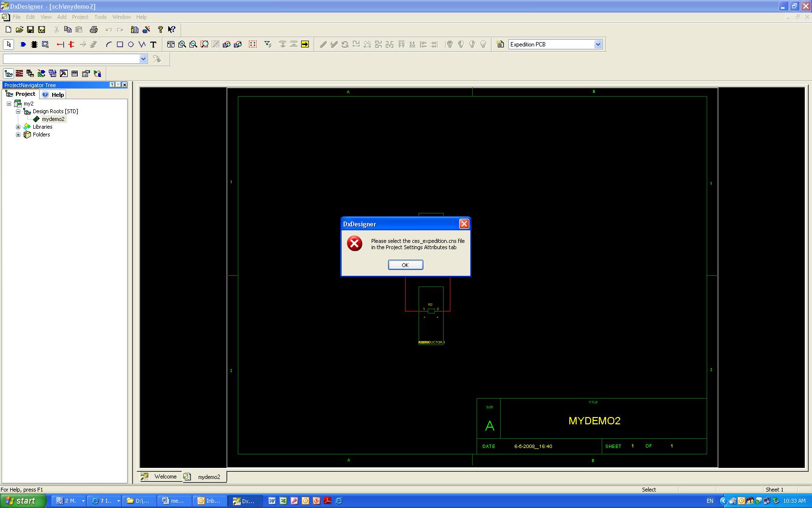Close the error dialog with the X button
Viewport: 812px width, 508px height.
464,224
